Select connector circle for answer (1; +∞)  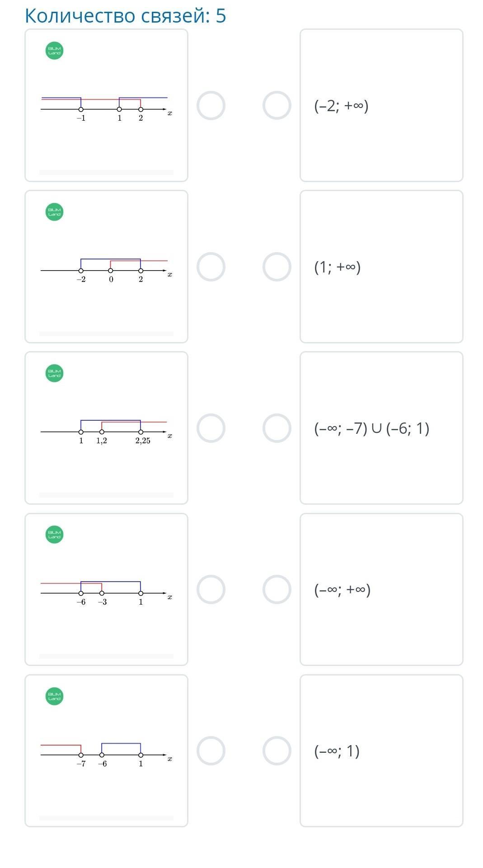[277, 267]
